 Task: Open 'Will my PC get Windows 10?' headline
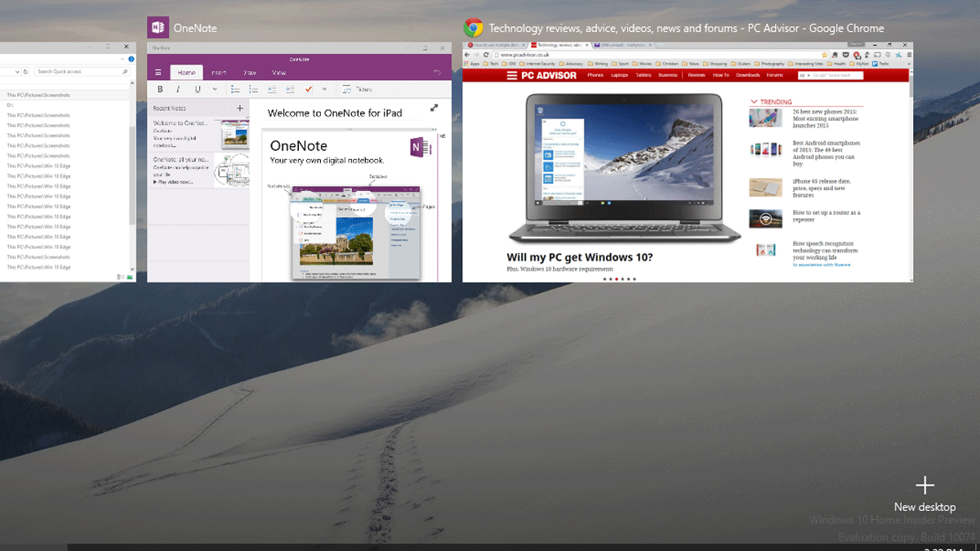580,257
